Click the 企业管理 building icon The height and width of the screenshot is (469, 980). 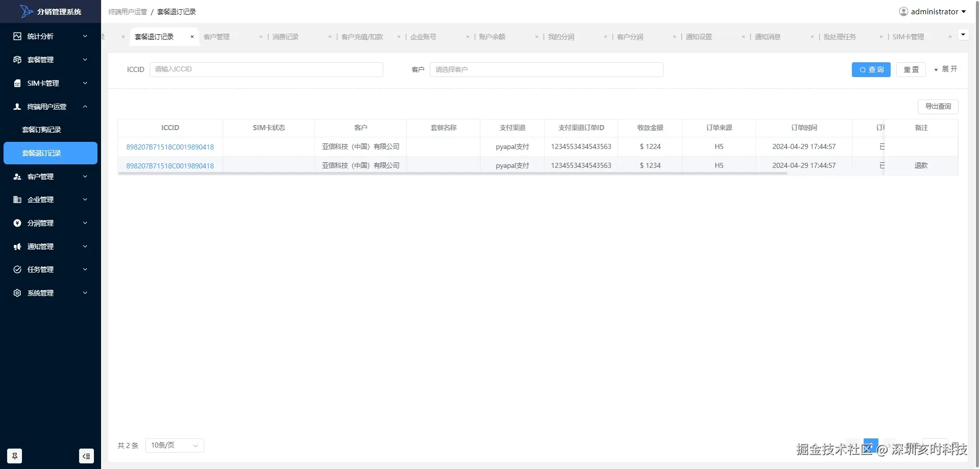17,200
